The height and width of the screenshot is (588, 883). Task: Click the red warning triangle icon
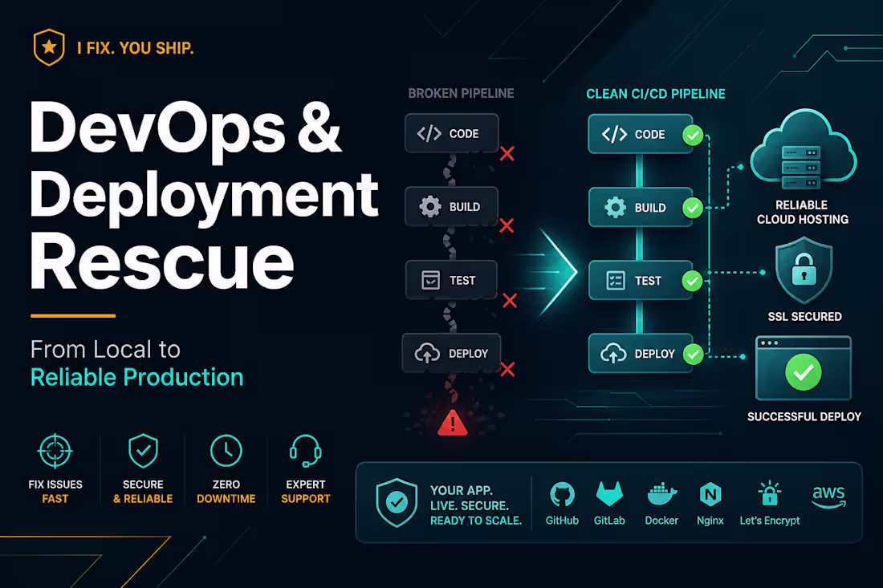click(453, 423)
